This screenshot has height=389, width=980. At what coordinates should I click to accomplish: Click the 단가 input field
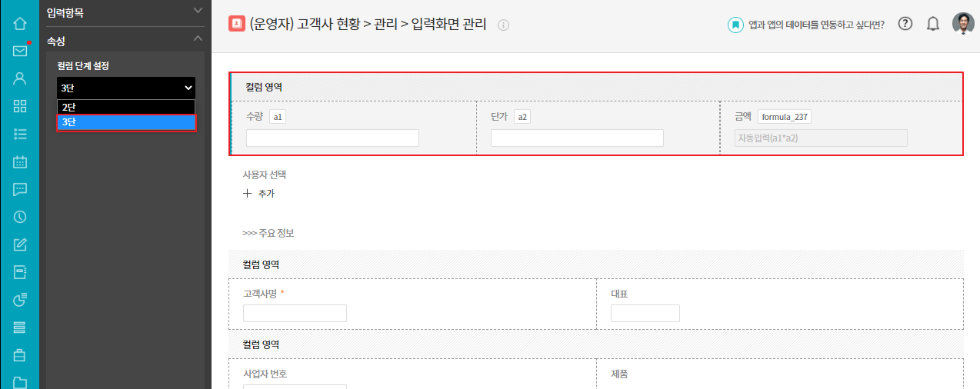tap(577, 138)
